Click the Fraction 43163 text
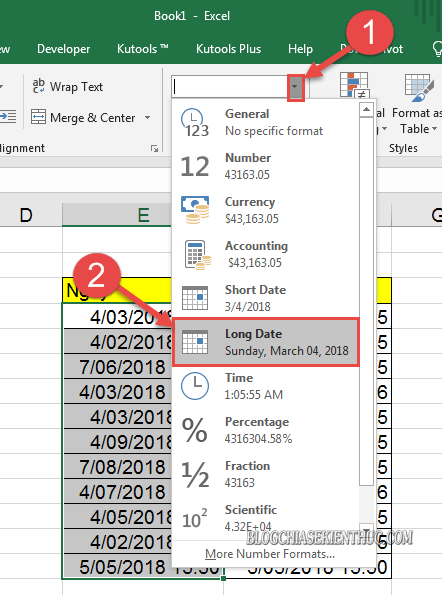Image resolution: width=442 pixels, height=595 pixels. point(239,483)
